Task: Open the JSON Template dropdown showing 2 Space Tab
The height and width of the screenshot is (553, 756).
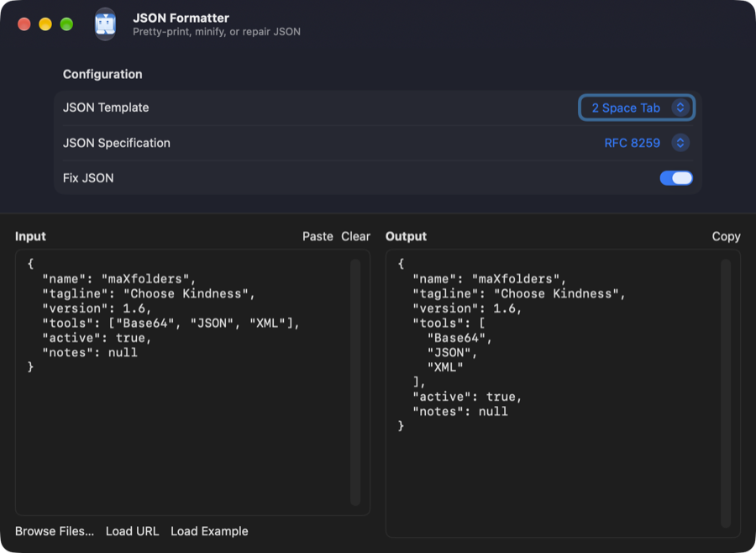Action: click(x=637, y=108)
